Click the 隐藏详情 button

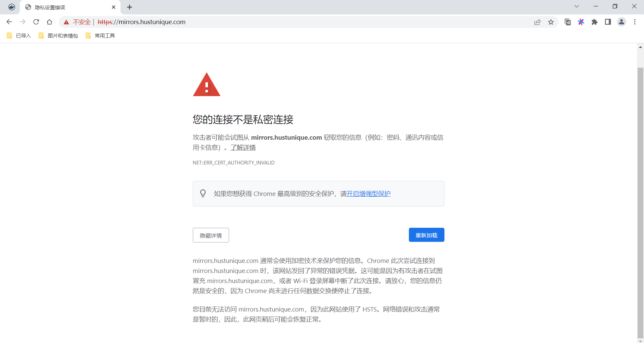coord(211,235)
